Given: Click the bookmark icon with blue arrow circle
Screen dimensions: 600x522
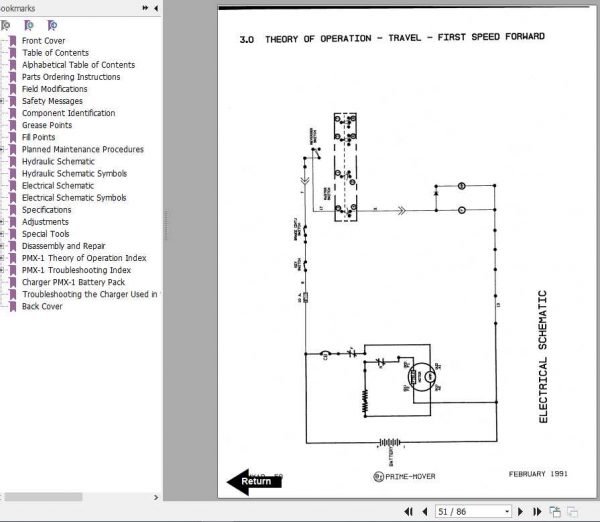Looking at the screenshot, I should 52,26.
